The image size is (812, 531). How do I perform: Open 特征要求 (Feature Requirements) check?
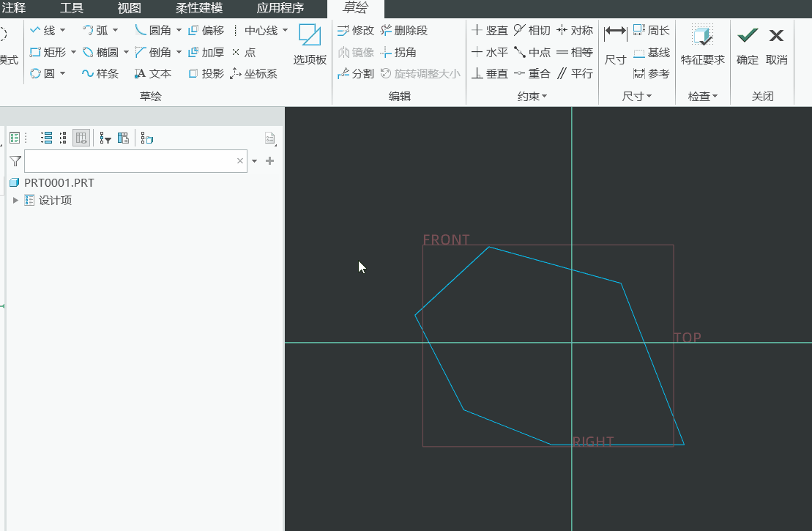(x=703, y=45)
